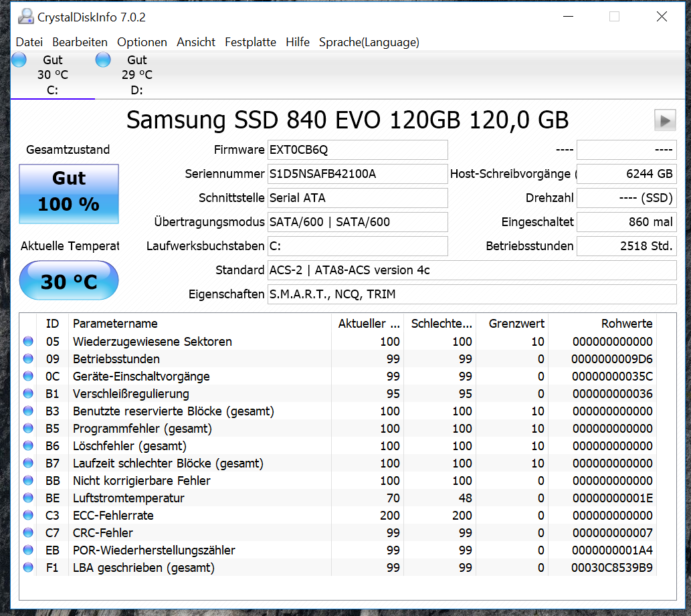Open the Sprache(Language) menu
The height and width of the screenshot is (616, 691).
tap(369, 42)
